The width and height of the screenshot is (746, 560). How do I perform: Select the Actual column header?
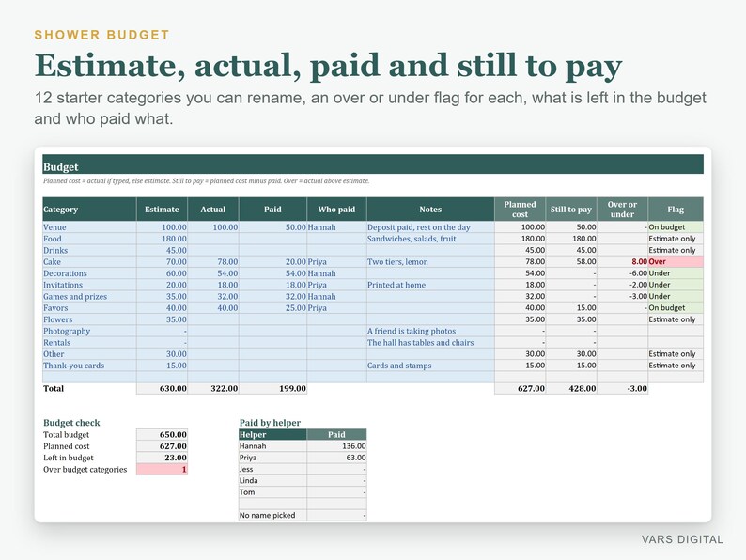pos(213,210)
